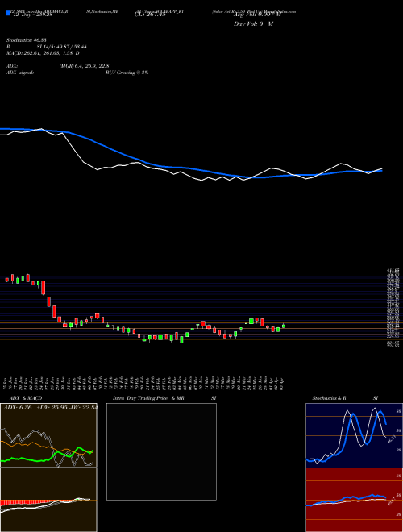Click the 'SI 14/3: 49.87 / 53.44' value

[x=64, y=47]
